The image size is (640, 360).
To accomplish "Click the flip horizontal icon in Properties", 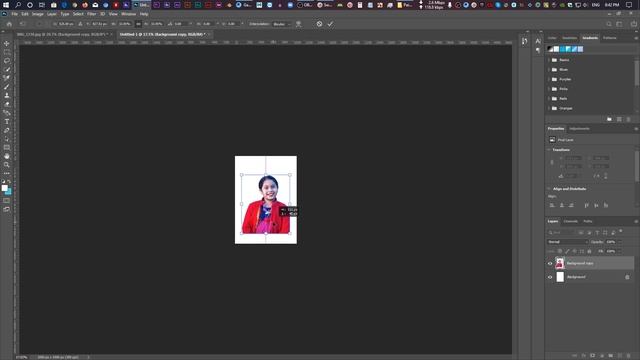I will pyautogui.click(x=597, y=176).
